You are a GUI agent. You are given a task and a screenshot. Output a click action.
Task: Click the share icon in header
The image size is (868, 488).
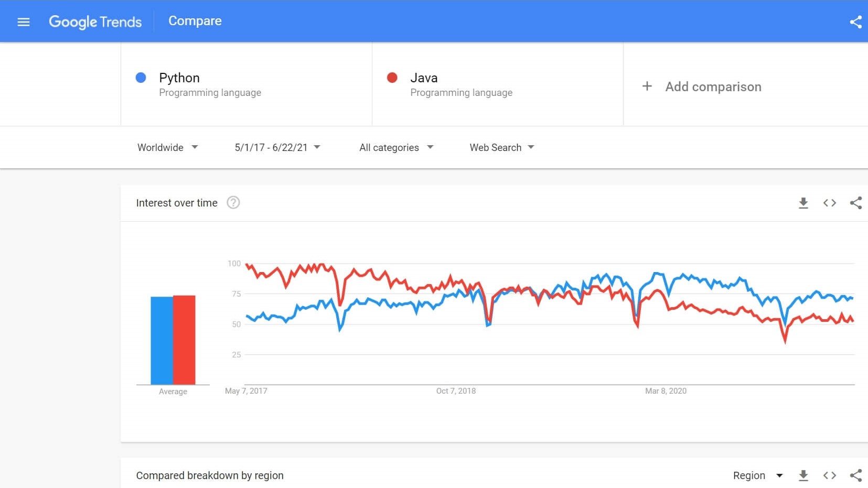pyautogui.click(x=855, y=22)
